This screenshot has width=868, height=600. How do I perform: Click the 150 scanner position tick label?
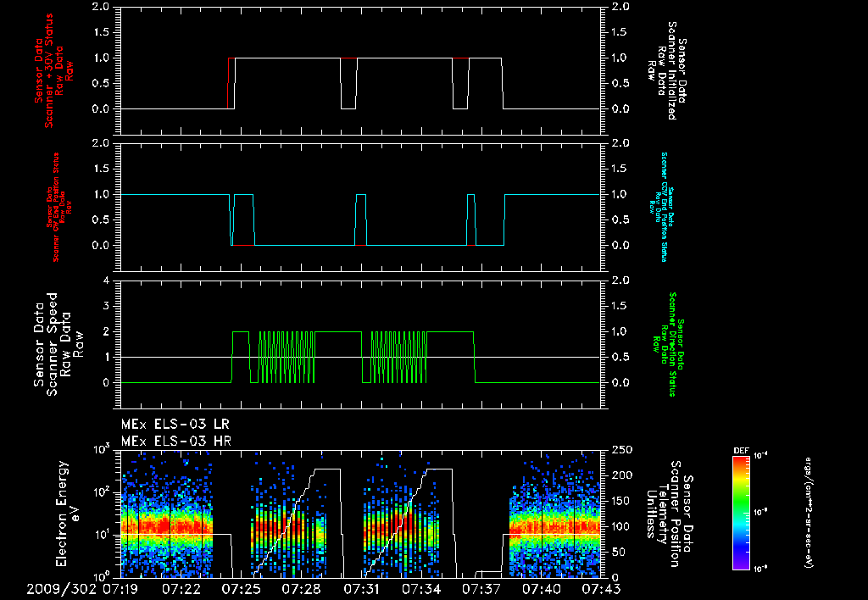621,501
